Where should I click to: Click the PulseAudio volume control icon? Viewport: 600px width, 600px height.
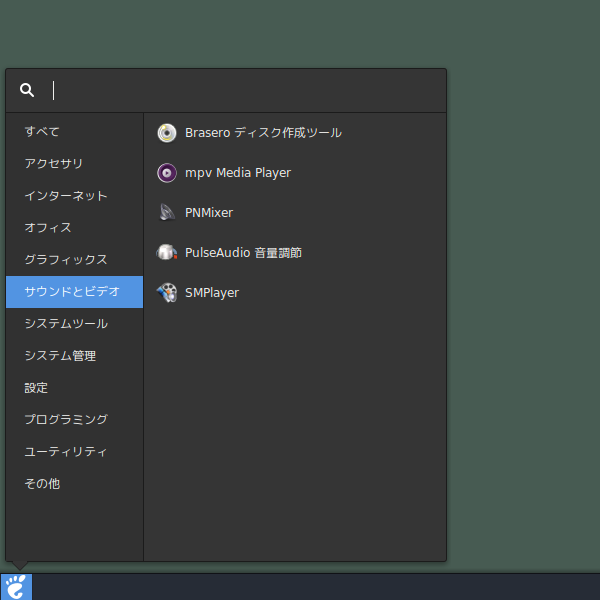(x=167, y=253)
